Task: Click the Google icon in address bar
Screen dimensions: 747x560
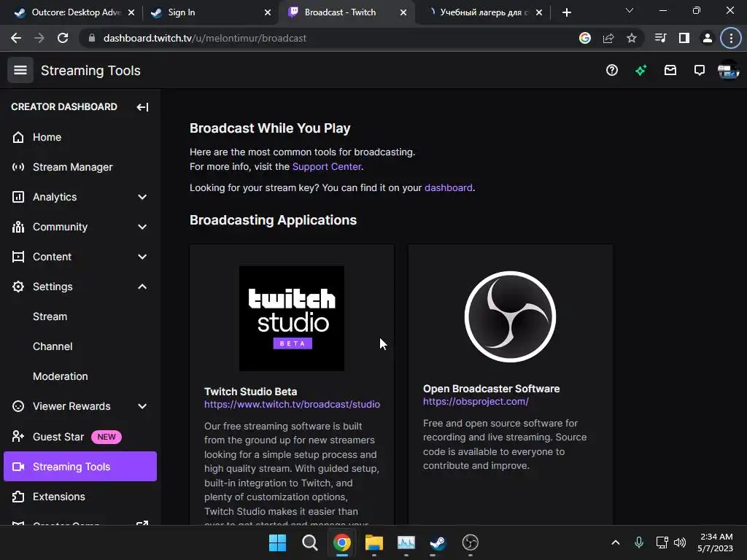Action: coord(585,38)
